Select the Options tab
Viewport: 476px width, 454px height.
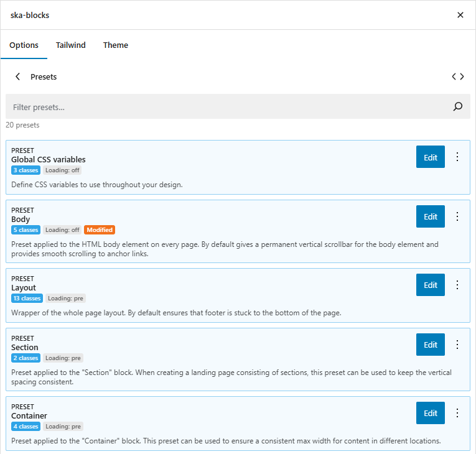point(24,45)
